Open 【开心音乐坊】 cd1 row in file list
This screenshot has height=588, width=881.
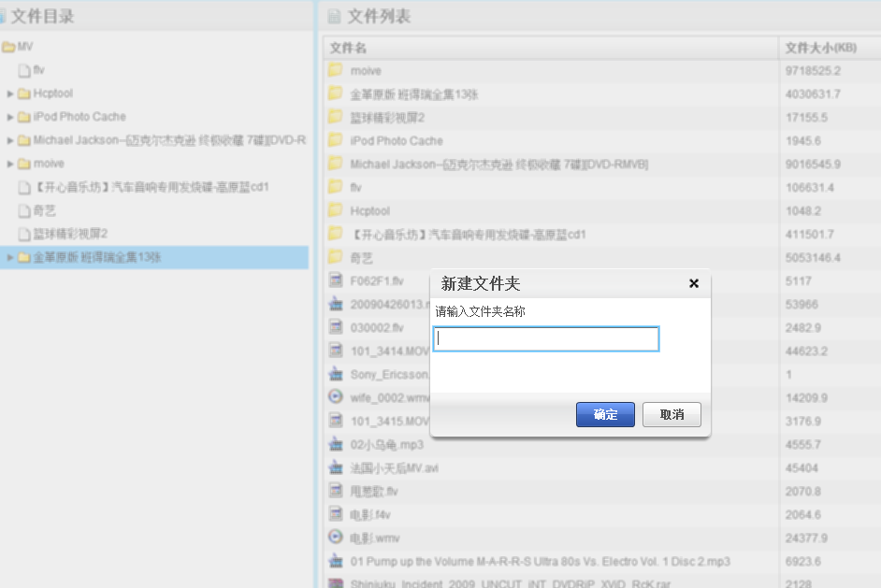coord(468,235)
